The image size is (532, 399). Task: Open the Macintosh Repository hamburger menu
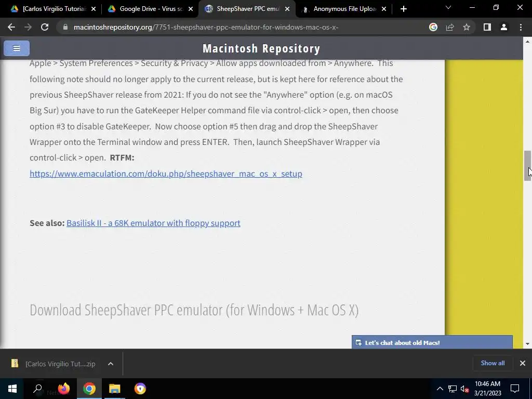click(x=17, y=48)
